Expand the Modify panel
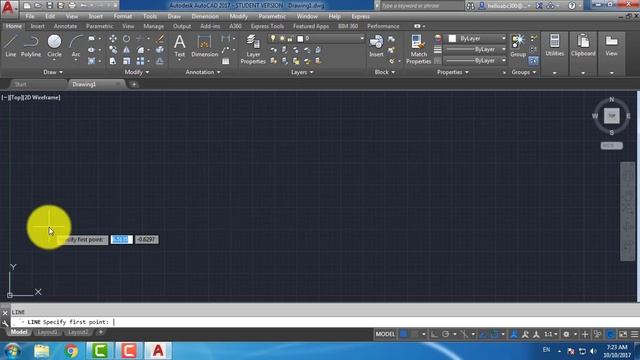Image resolution: width=640 pixels, height=360 pixels. tap(137, 72)
